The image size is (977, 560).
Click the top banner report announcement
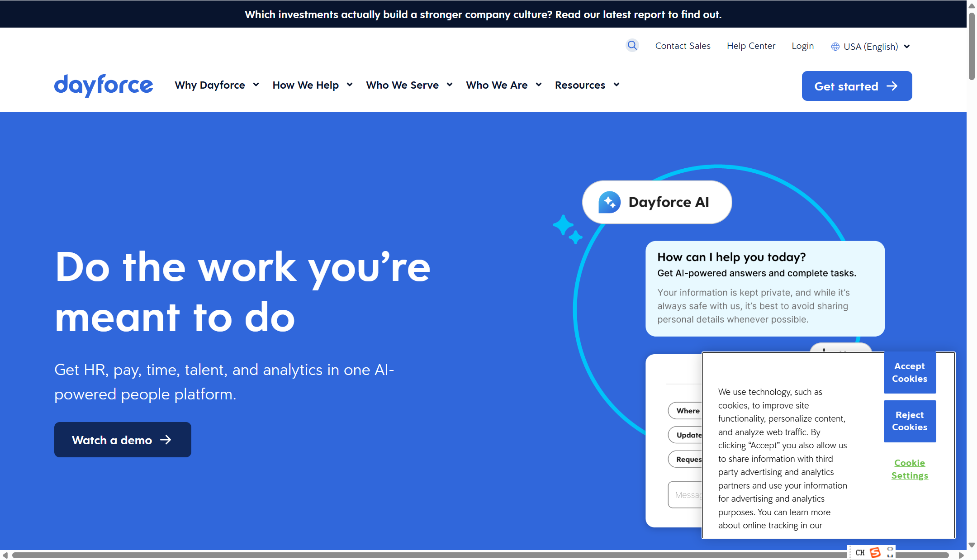pyautogui.click(x=483, y=14)
